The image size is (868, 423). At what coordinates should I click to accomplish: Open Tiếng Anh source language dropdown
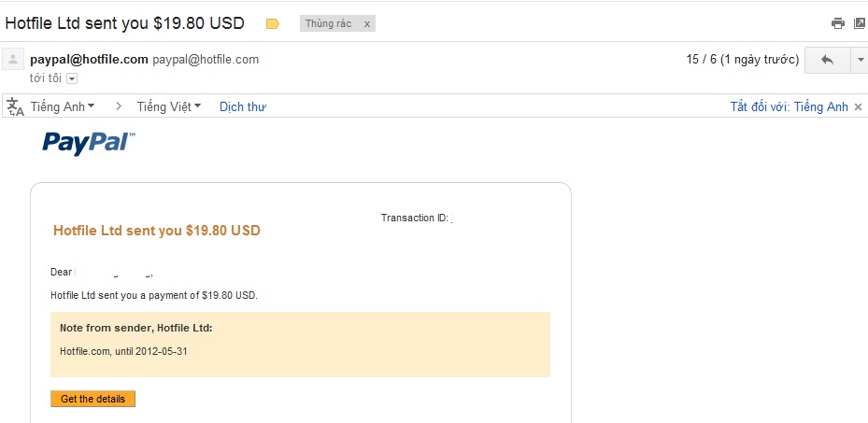point(63,106)
